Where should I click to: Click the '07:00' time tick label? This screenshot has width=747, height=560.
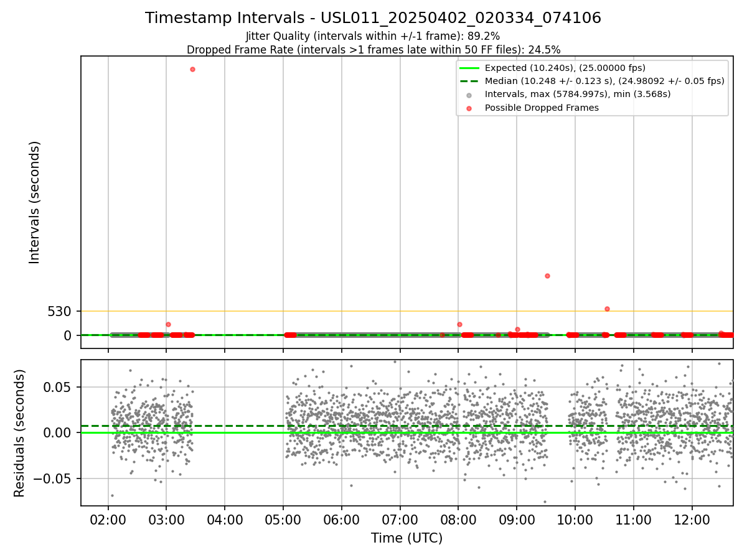400,520
